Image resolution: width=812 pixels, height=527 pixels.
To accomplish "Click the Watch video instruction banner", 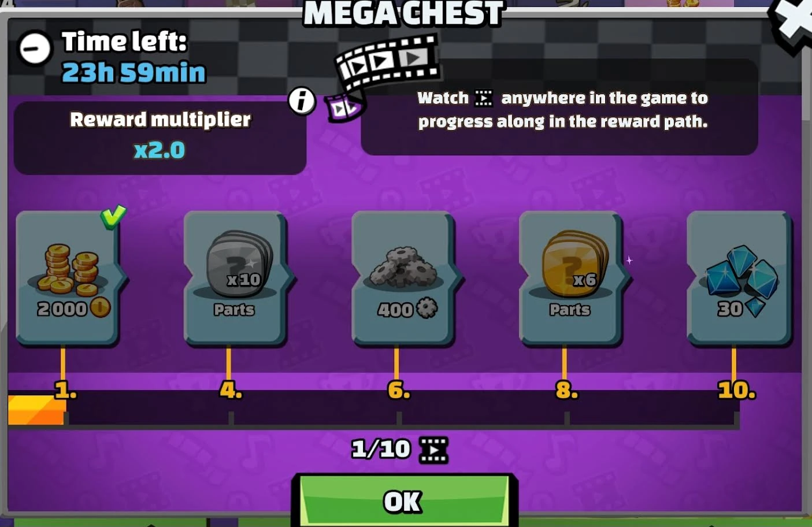I will (559, 109).
